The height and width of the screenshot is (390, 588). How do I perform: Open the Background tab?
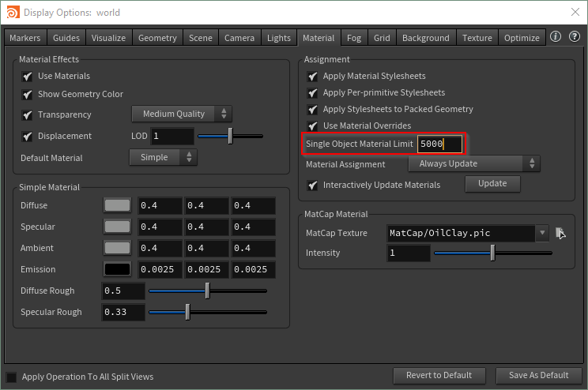pyautogui.click(x=425, y=38)
